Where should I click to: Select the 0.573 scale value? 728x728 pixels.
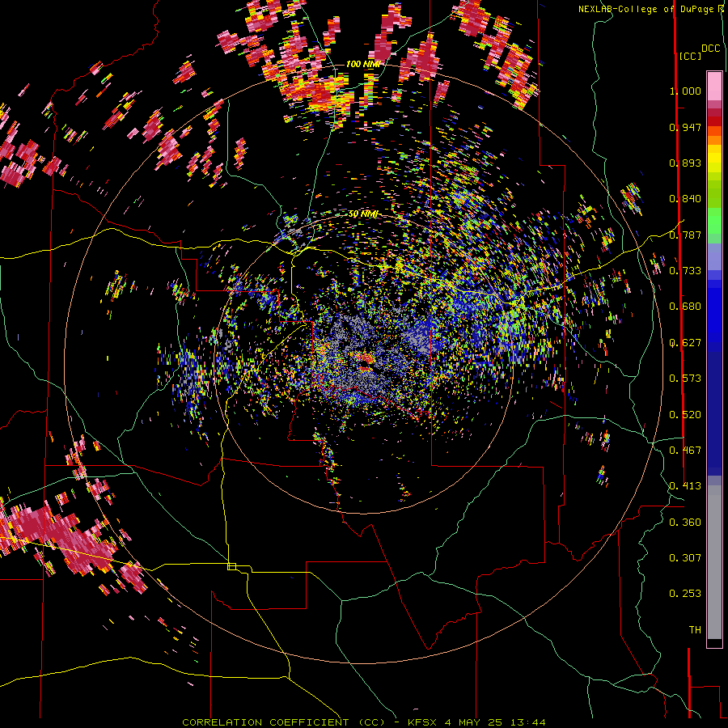(685, 379)
